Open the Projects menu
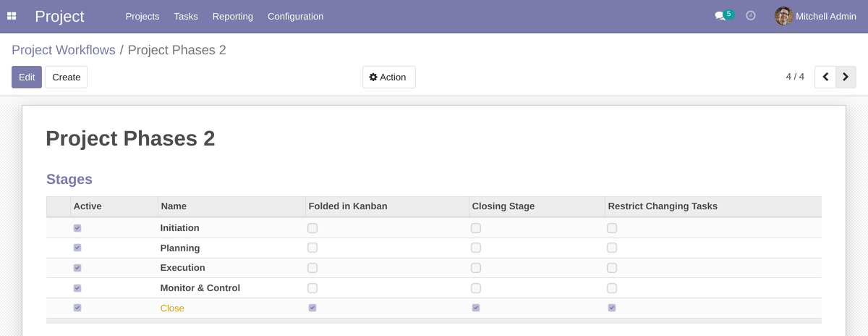Viewport: 868px width, 336px height. (x=142, y=16)
